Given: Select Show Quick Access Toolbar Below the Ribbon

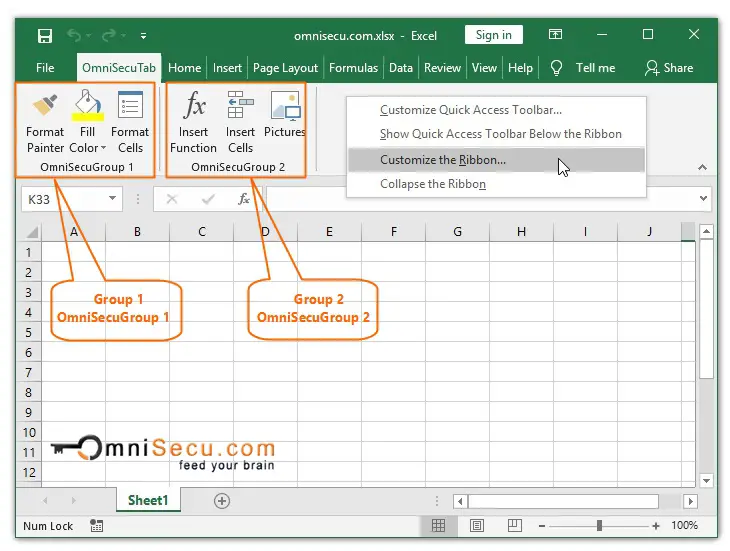Looking at the screenshot, I should click(x=496, y=134).
